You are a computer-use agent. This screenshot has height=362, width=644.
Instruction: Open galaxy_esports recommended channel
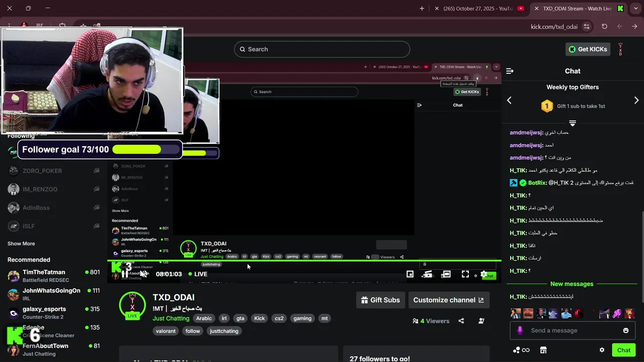tap(53, 313)
